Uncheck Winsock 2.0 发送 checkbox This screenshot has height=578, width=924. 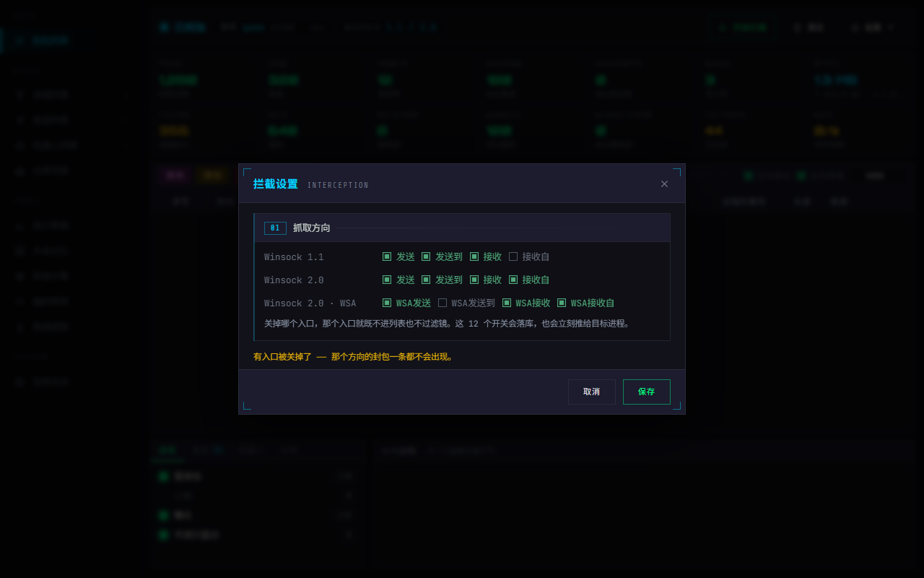click(387, 280)
